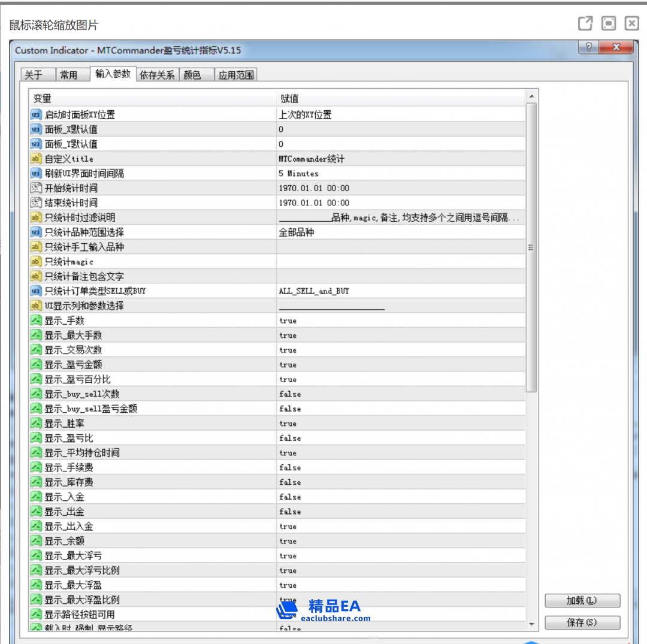
Task: Toggle the 显示_手续费 false value
Action: tap(290, 468)
